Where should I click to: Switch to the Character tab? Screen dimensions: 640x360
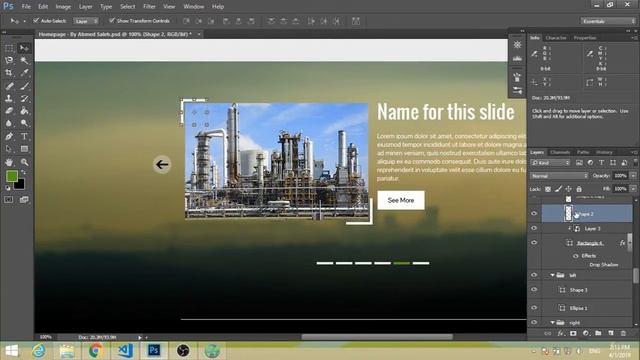[x=556, y=38]
